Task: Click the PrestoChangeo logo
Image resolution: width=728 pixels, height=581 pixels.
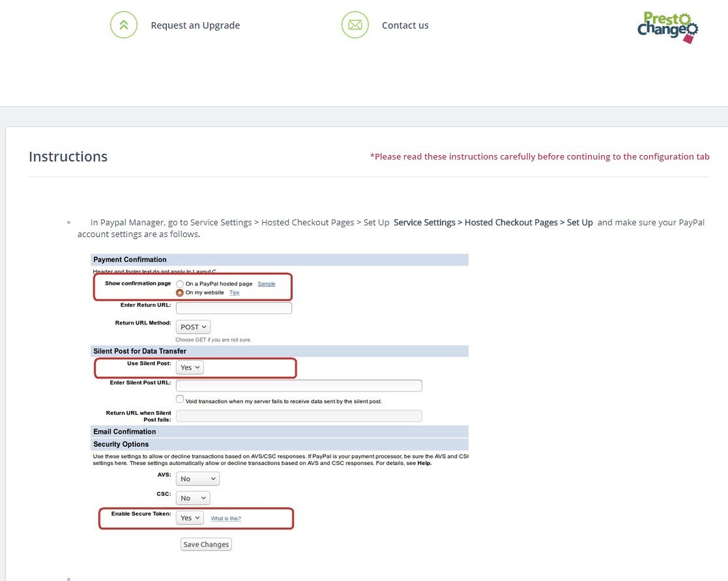Action: [667, 27]
